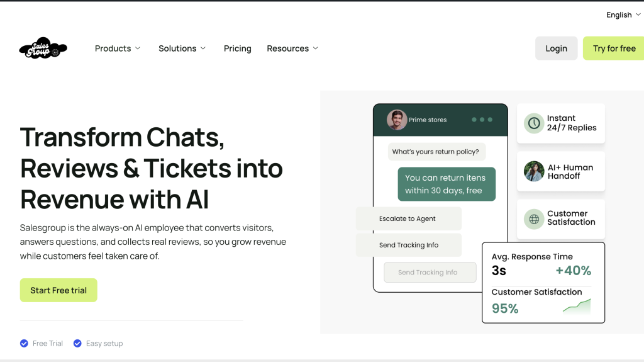Open the English language selector

(x=623, y=15)
